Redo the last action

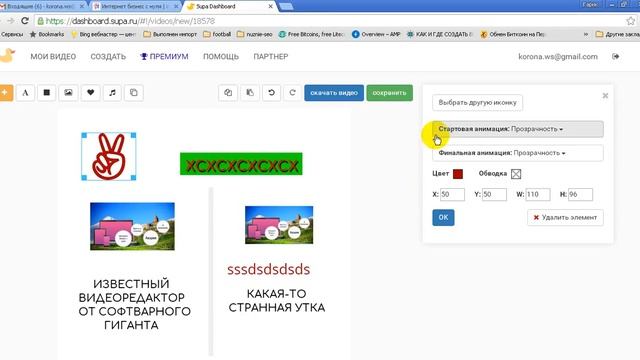pos(292,93)
